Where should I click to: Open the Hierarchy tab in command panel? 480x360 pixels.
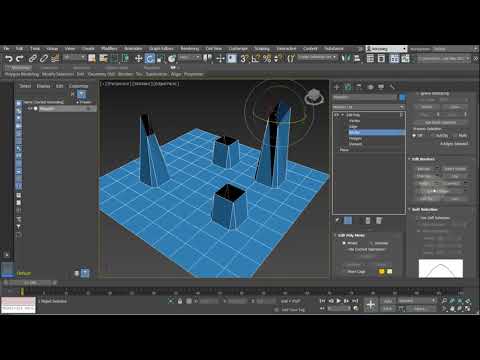click(359, 87)
